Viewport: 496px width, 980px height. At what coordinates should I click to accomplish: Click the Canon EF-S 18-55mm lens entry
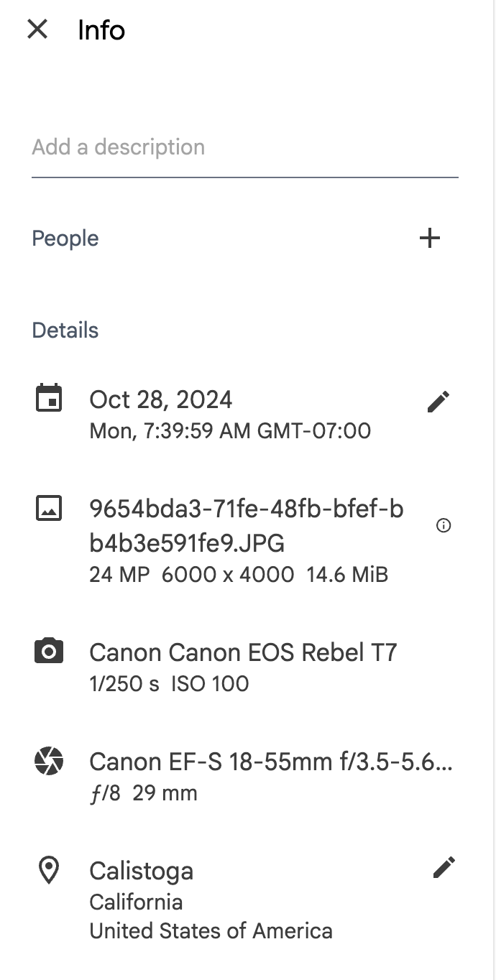pyautogui.click(x=270, y=762)
